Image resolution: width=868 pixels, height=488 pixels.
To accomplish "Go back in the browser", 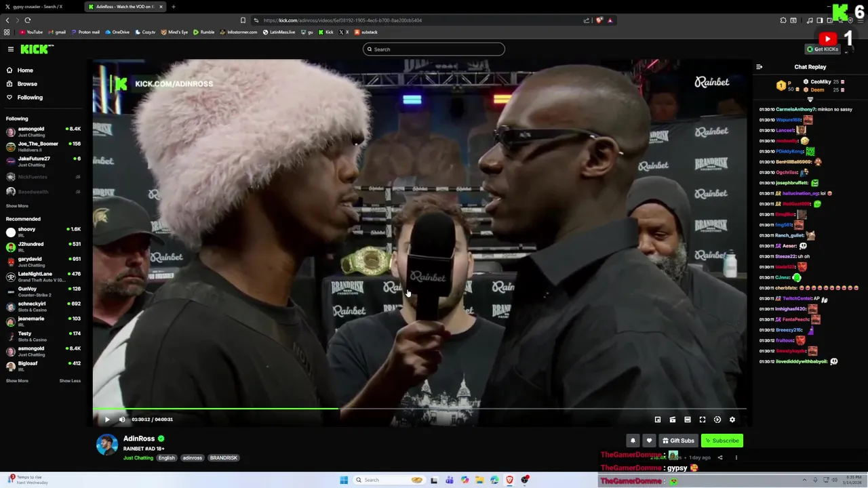I will (7, 20).
